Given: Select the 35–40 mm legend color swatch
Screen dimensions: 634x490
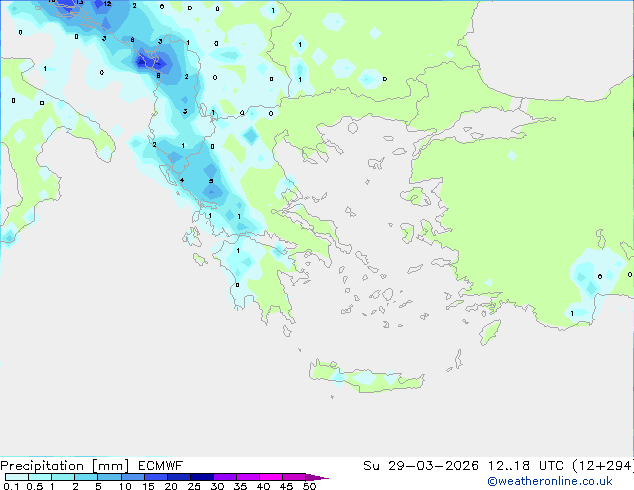Looking at the screenshot, I should pos(247,477).
